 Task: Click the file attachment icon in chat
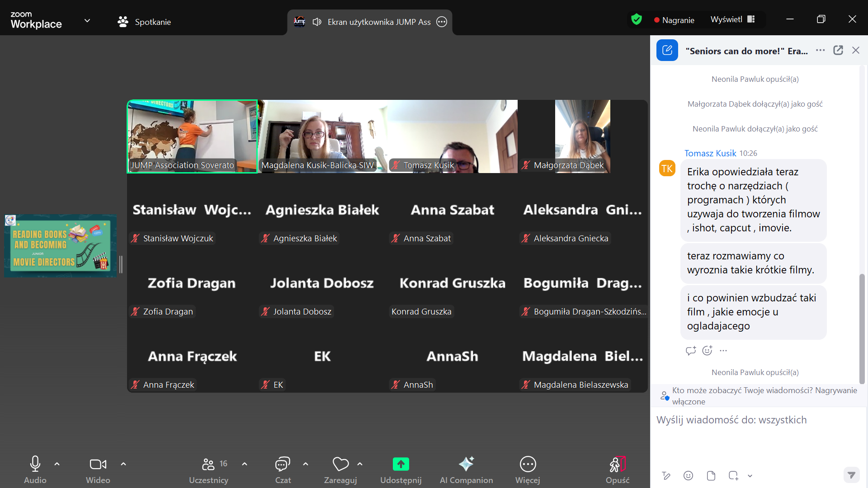[x=711, y=475]
